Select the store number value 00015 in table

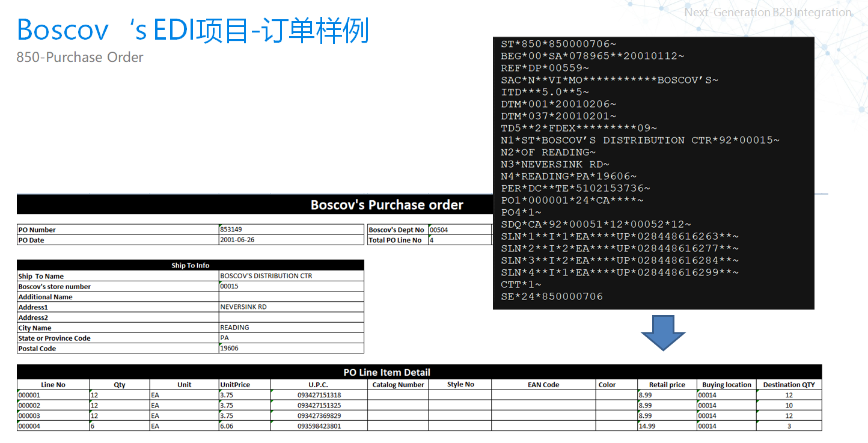(292, 286)
